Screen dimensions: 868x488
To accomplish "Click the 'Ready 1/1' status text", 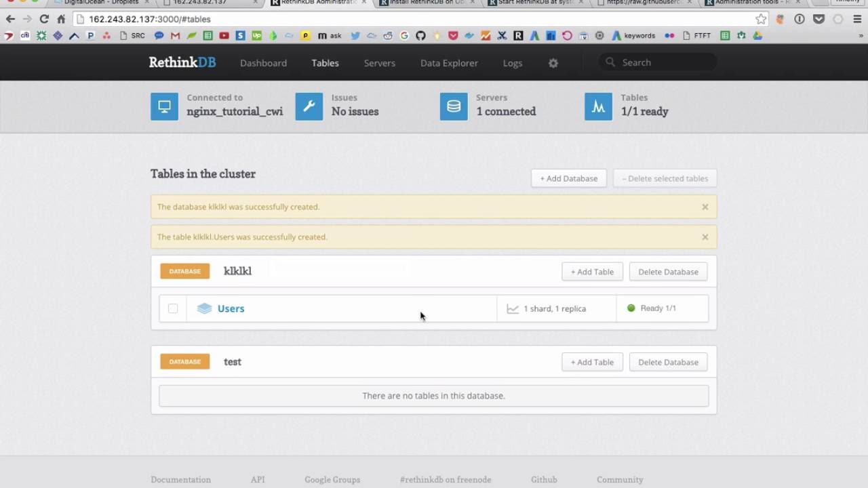I will (x=658, y=308).
